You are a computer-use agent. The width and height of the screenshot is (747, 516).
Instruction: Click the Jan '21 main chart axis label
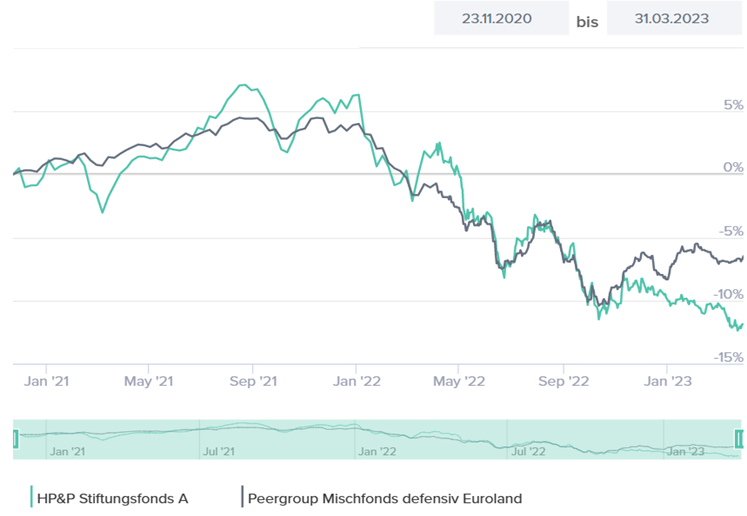click(46, 380)
